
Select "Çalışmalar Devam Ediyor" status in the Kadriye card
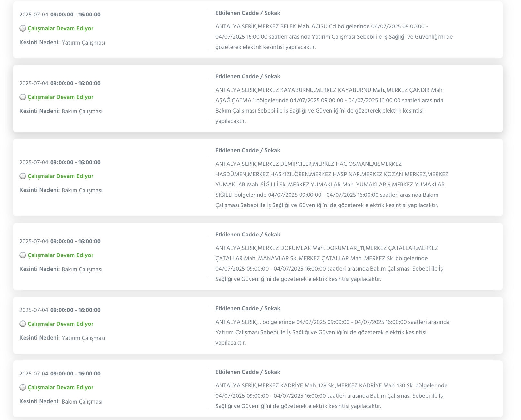(x=60, y=387)
